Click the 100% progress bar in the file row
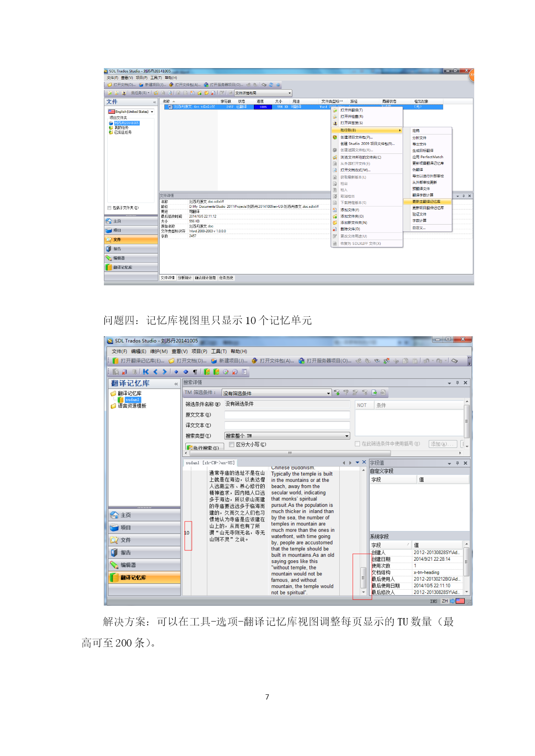535x756 pixels. click(x=263, y=107)
